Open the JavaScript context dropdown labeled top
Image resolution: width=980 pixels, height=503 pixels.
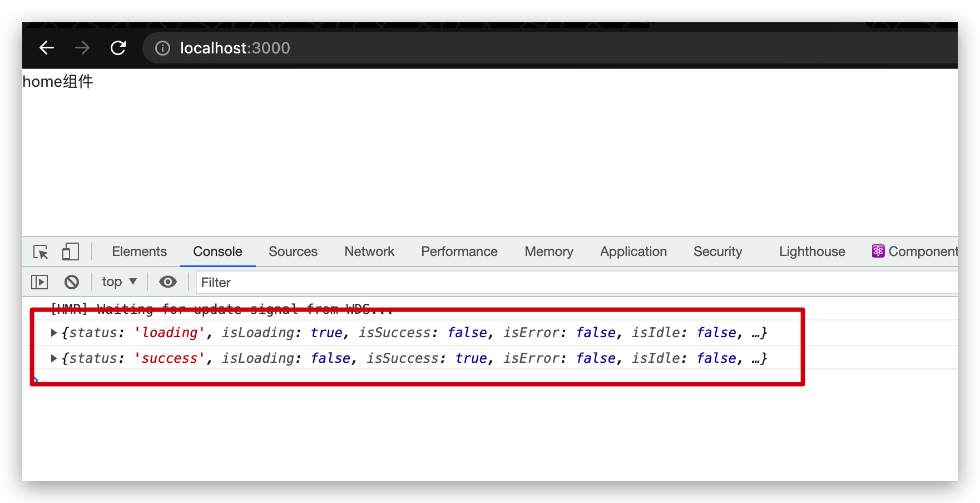118,282
